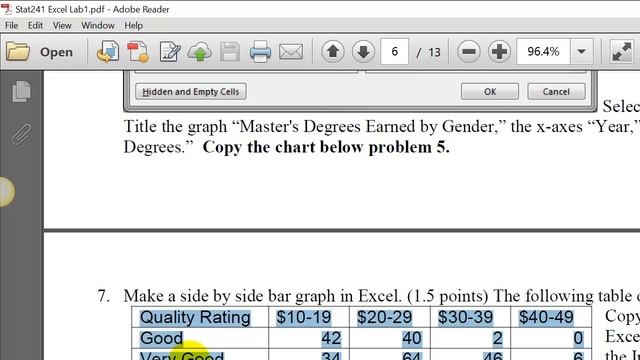Click the "$20-29" column header
This screenshot has height=360, width=640.
tap(384, 317)
